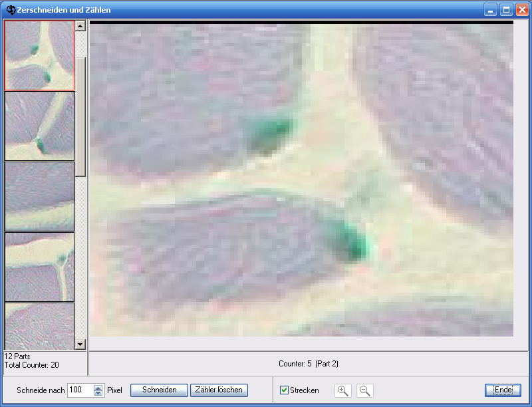Close the Zerschneiden und Zählen window
Viewport: 532px width, 407px height.
(x=522, y=10)
